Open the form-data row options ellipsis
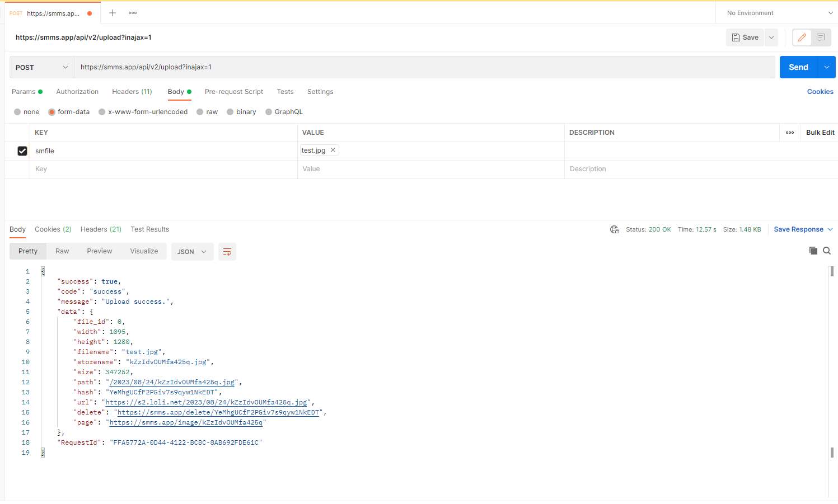 (x=789, y=133)
